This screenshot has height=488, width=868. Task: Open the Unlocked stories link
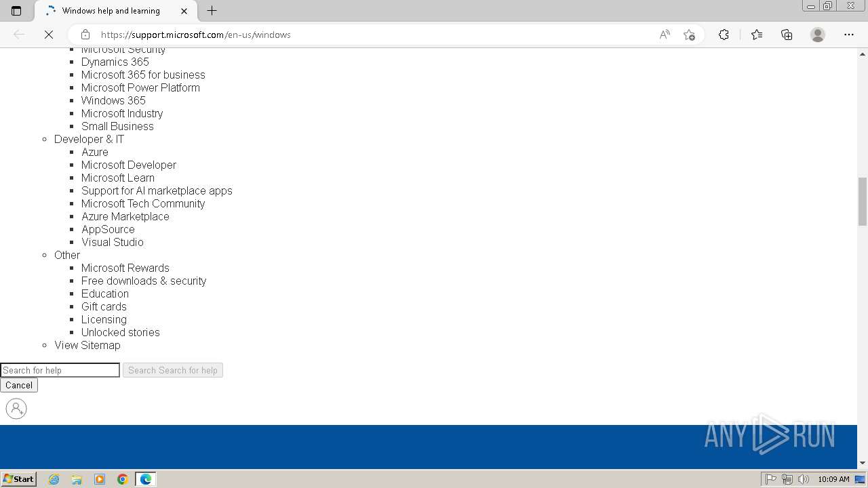[121, 332]
